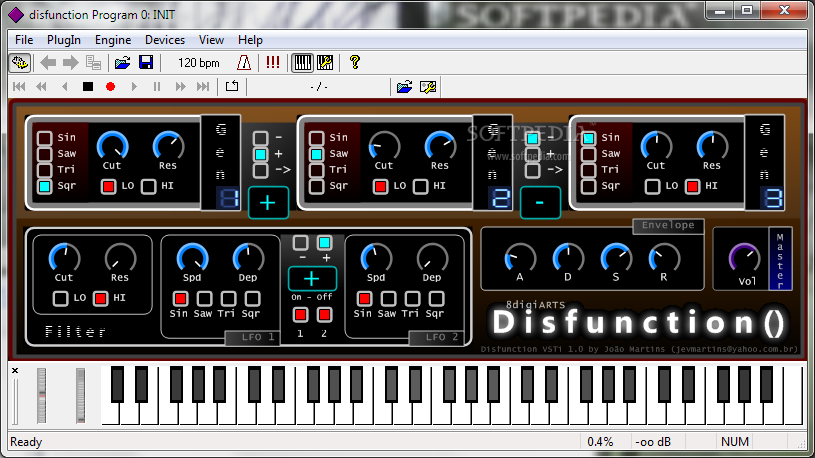The width and height of the screenshot is (815, 458).
Task: Enable HI filter on generator 1
Action: coord(149,186)
